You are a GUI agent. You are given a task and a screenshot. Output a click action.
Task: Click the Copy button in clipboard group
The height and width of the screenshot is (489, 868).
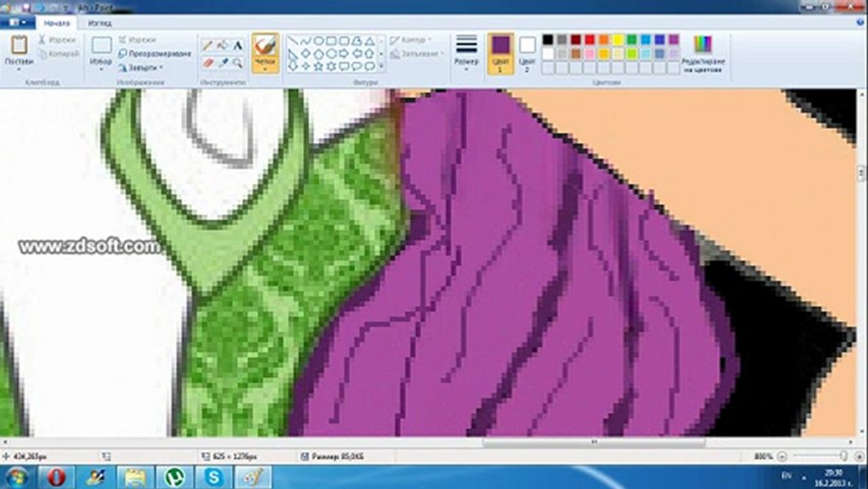tap(59, 54)
